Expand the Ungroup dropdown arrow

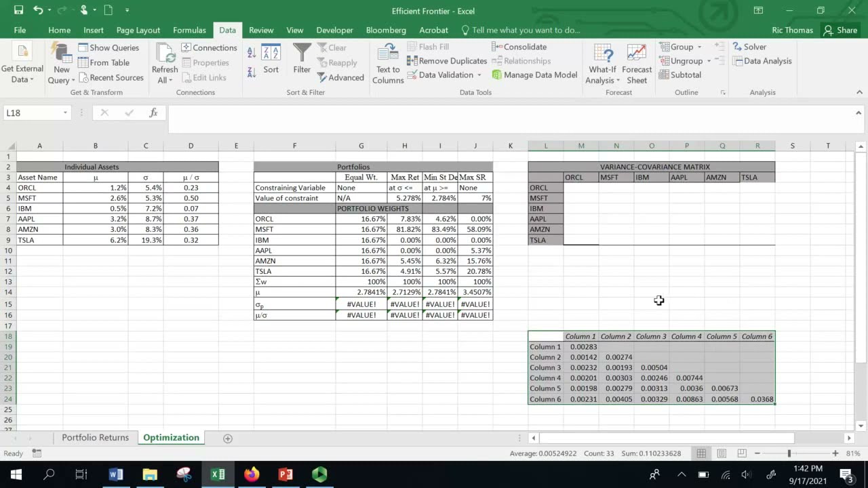coord(709,61)
